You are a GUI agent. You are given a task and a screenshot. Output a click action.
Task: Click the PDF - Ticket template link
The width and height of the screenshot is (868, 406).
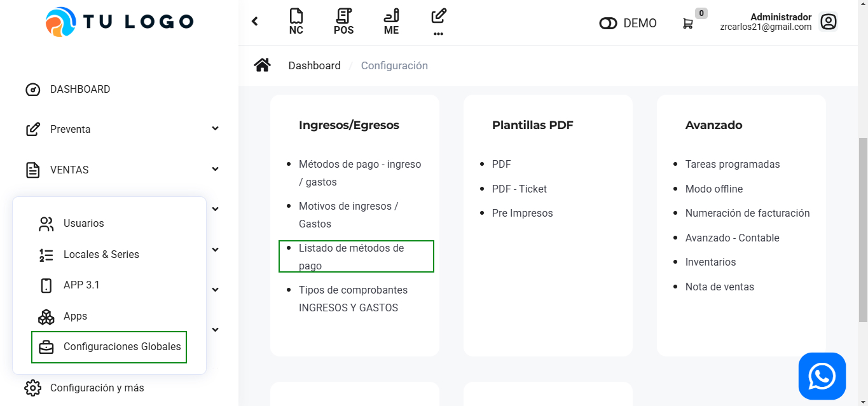pyautogui.click(x=519, y=189)
